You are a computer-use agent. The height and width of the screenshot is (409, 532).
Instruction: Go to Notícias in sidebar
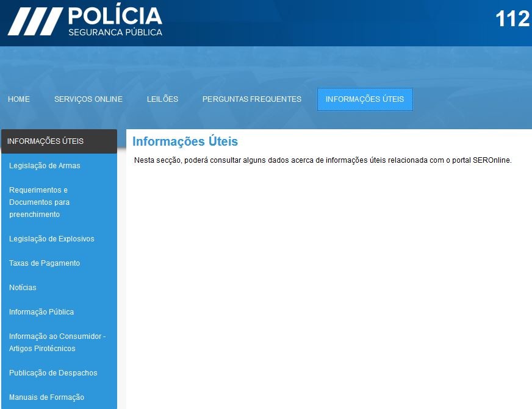click(23, 288)
